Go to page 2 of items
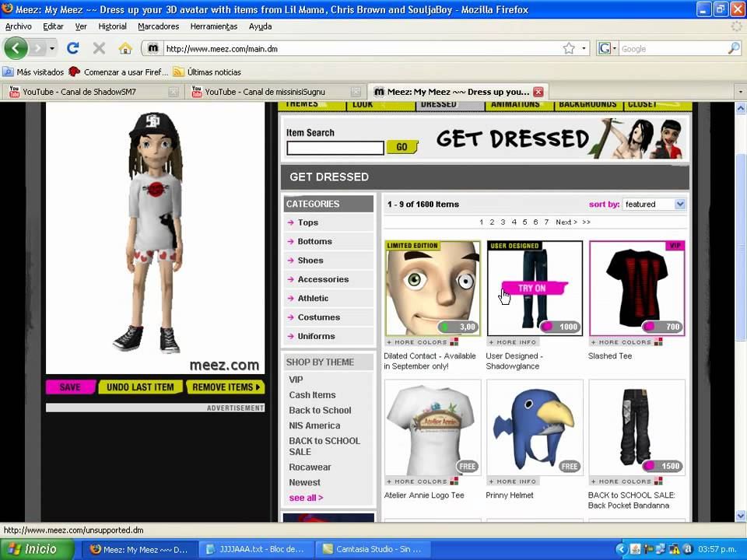 pyautogui.click(x=492, y=222)
